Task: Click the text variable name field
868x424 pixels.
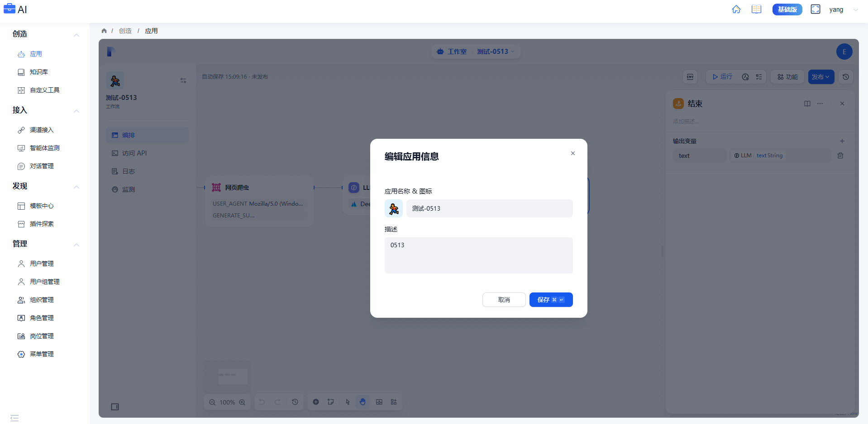Action: (700, 155)
